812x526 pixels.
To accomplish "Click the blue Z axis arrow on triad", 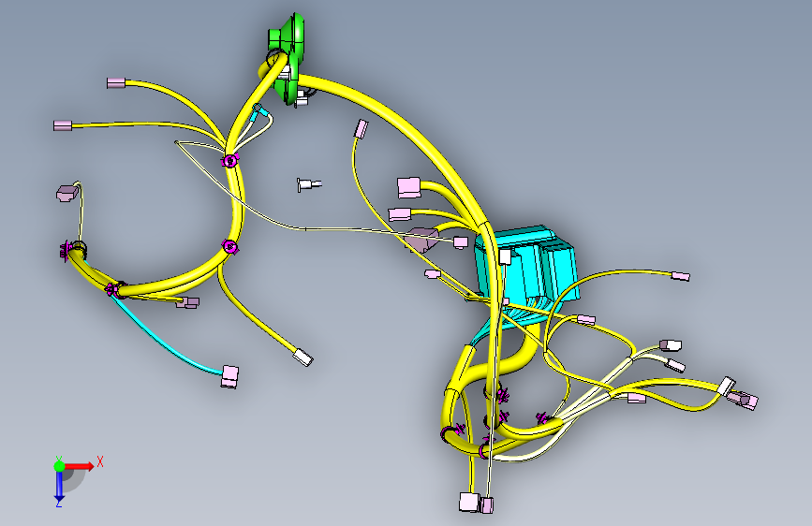I will tap(58, 486).
